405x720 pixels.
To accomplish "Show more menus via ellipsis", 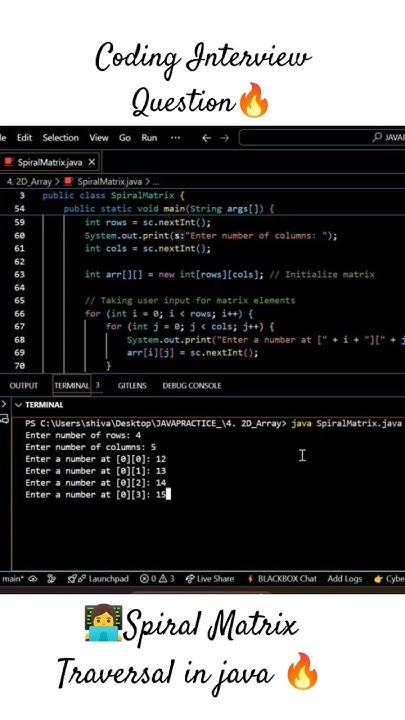I will 175,138.
